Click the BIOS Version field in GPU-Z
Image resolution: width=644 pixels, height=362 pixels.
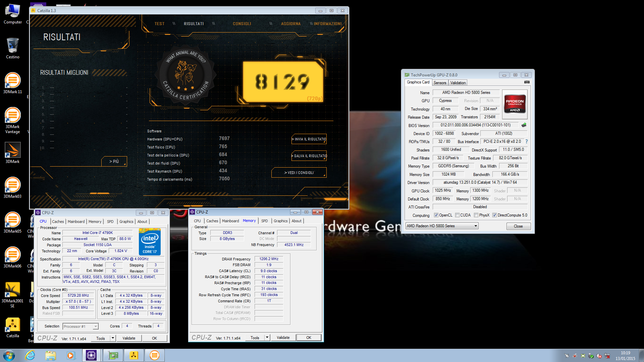pyautogui.click(x=476, y=125)
